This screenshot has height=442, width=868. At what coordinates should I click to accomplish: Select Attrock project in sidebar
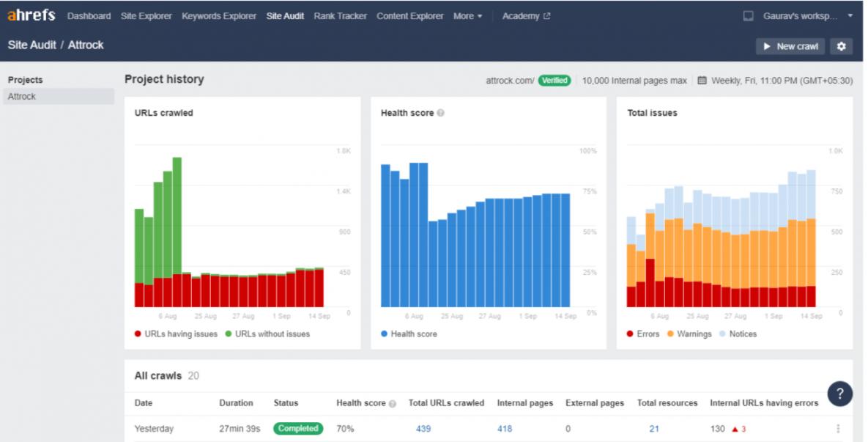pos(22,97)
